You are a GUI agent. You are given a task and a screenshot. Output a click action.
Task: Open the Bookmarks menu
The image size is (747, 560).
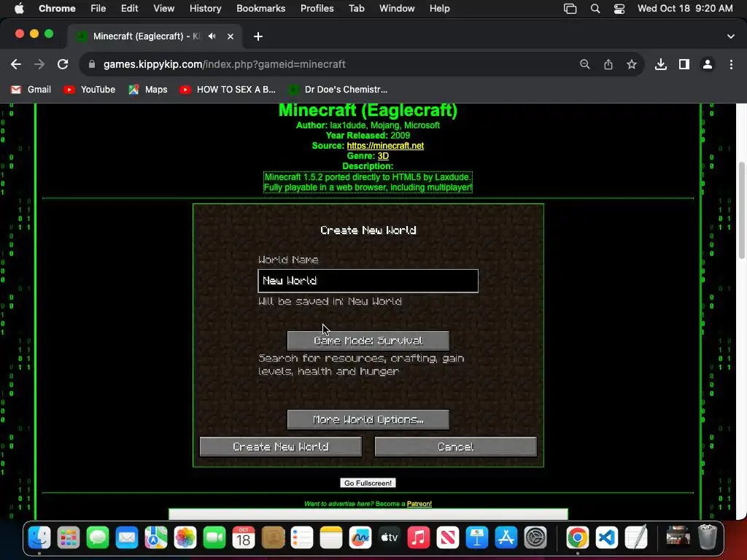(260, 9)
